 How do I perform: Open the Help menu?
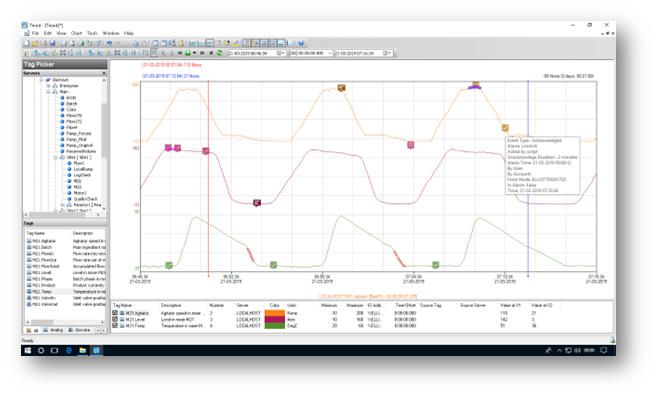pos(129,33)
